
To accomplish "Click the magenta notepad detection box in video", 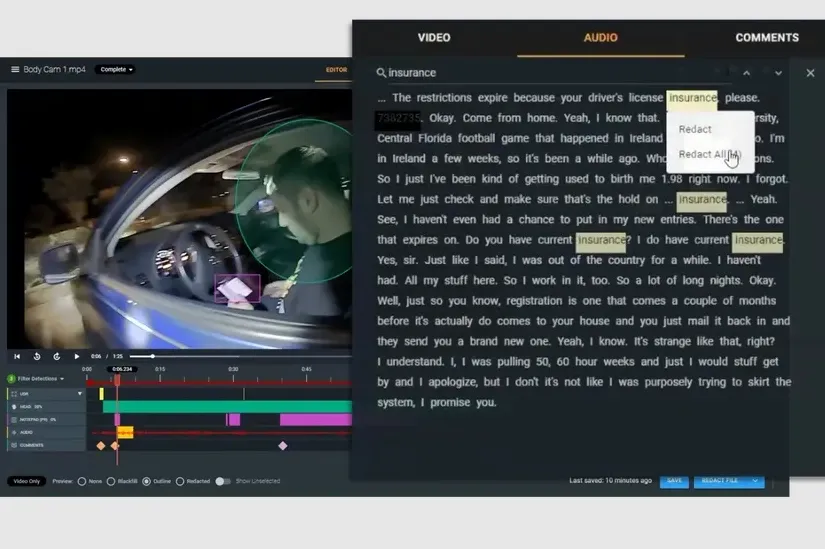I will (x=237, y=288).
